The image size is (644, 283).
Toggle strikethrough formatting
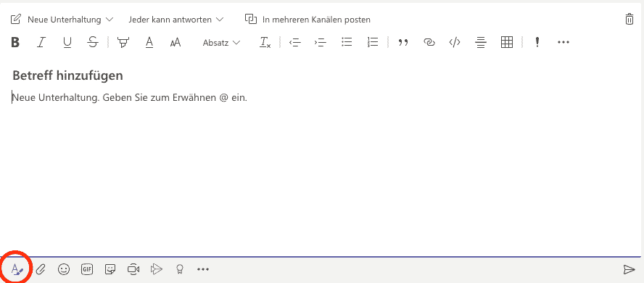94,42
